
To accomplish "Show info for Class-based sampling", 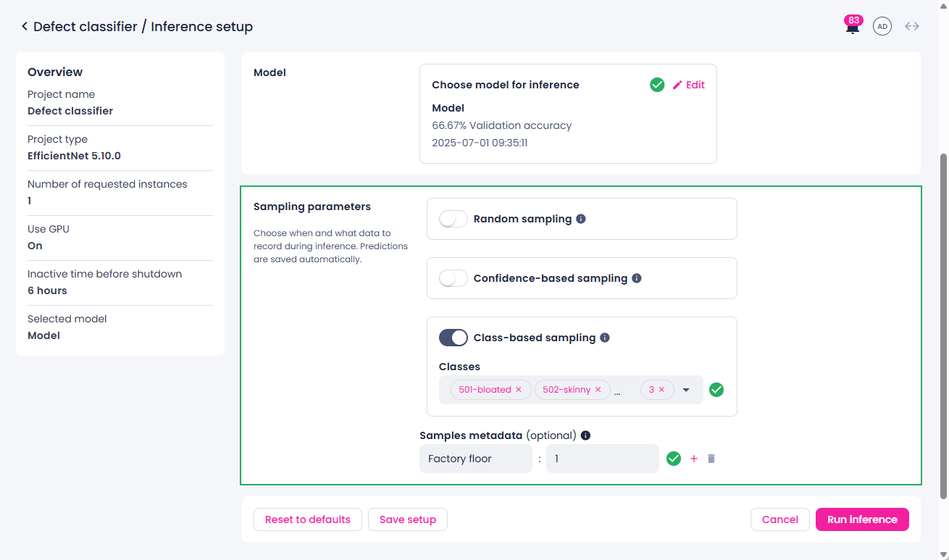I will pyautogui.click(x=605, y=338).
